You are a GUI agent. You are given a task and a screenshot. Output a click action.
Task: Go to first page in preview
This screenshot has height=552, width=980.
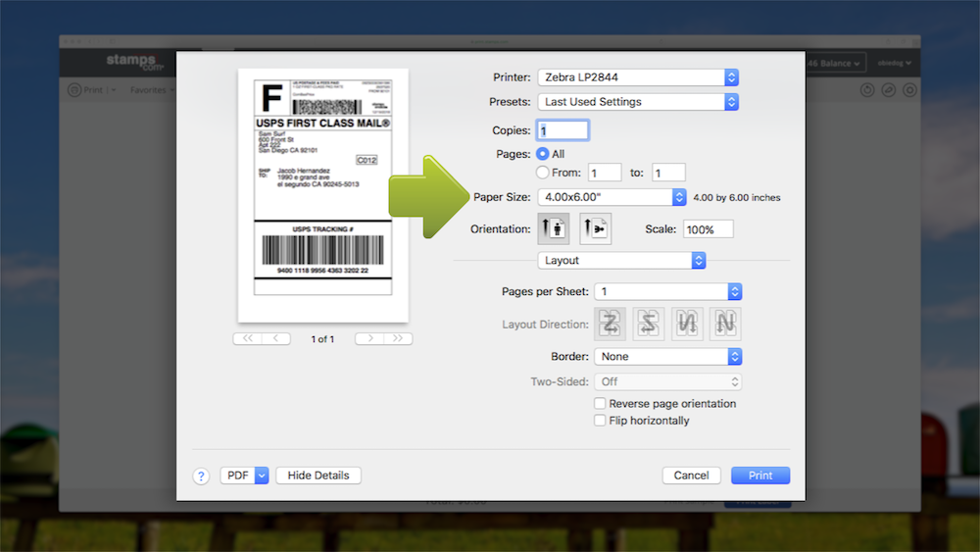click(248, 339)
